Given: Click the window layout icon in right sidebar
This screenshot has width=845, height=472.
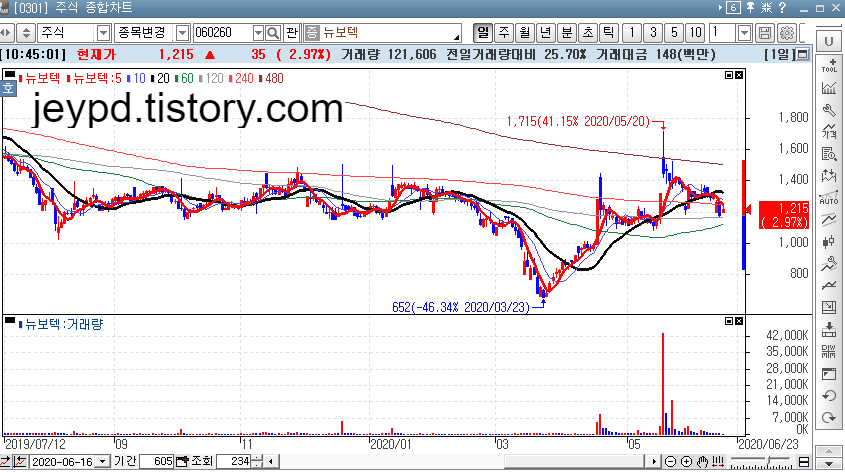Looking at the screenshot, I should [x=829, y=374].
